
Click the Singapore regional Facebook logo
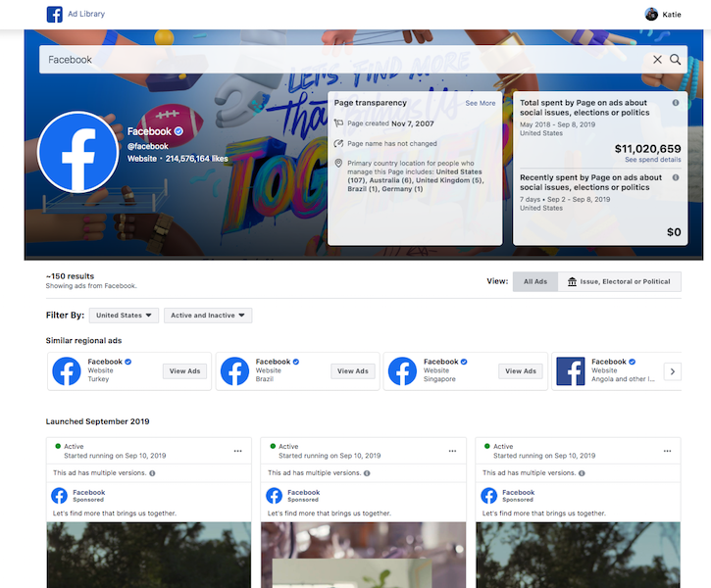(402, 371)
